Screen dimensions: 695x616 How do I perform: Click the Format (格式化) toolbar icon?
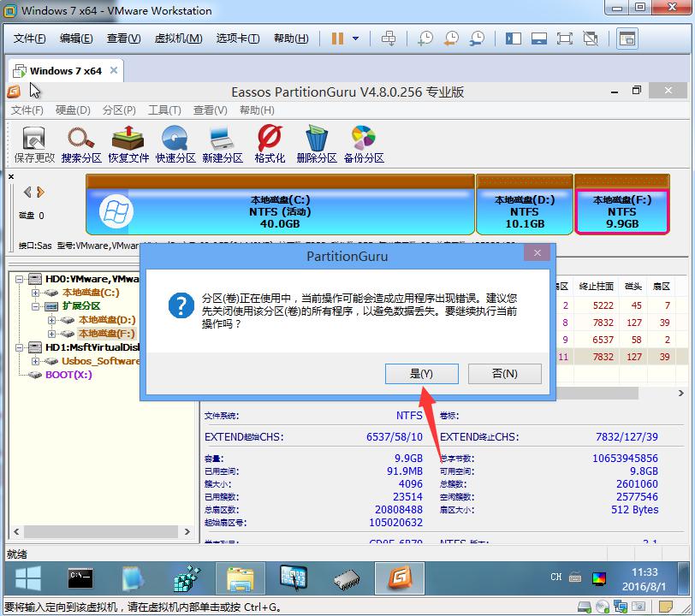(270, 144)
